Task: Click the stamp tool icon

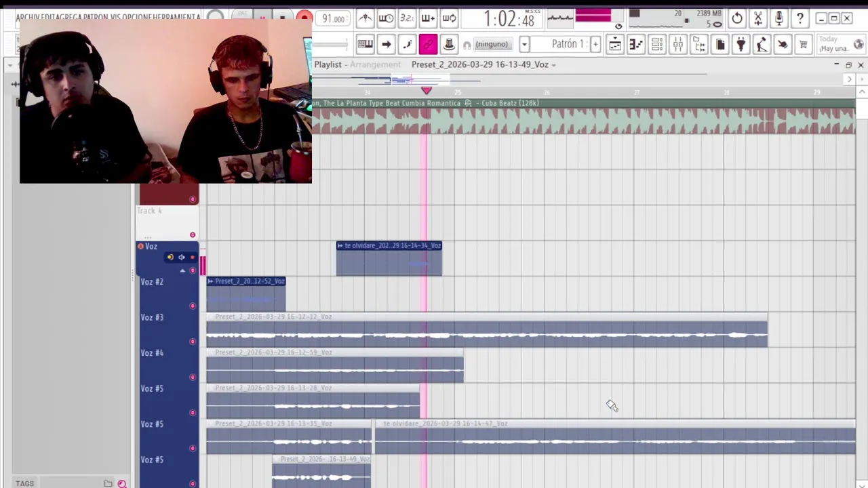Action: coord(449,45)
